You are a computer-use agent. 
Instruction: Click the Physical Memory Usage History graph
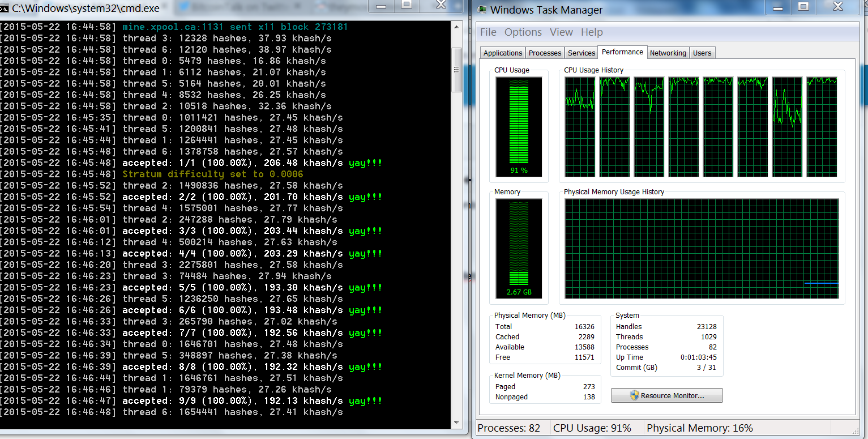click(x=702, y=249)
